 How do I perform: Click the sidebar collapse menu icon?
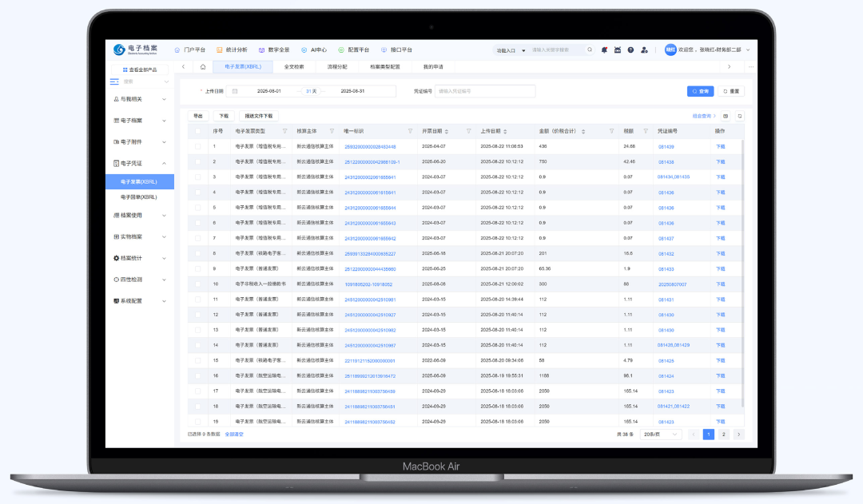[x=114, y=81]
